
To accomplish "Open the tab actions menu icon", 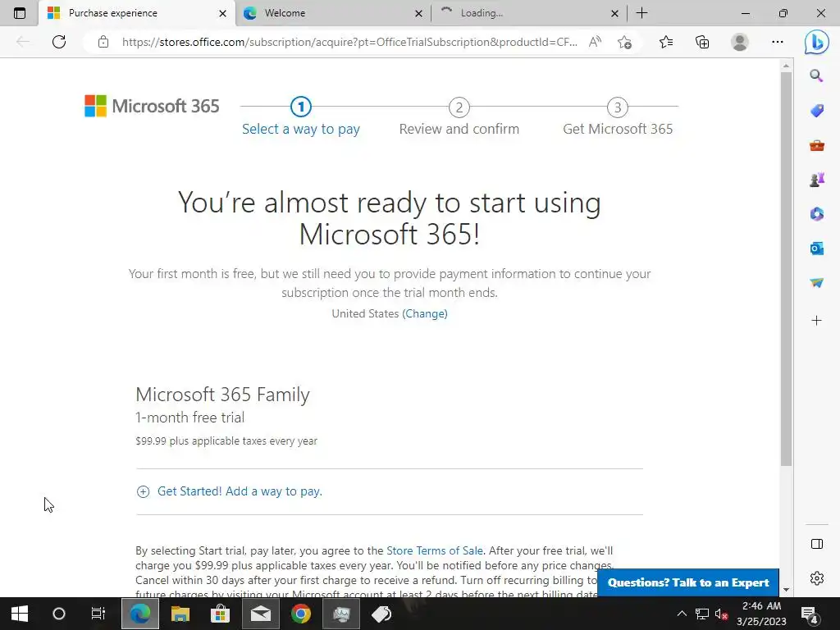I will coord(20,13).
